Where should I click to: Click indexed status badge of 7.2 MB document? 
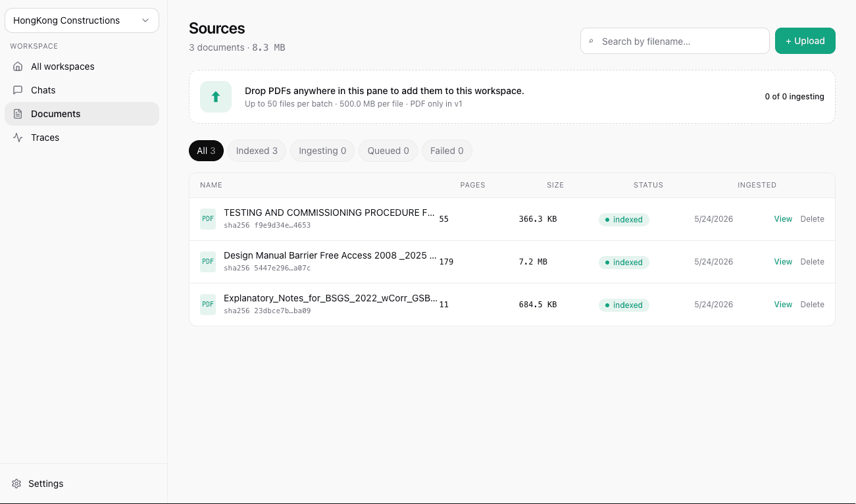pos(624,263)
